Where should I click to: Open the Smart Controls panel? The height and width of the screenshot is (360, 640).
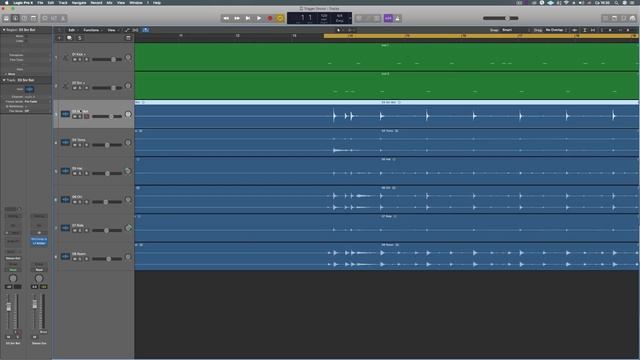45,18
